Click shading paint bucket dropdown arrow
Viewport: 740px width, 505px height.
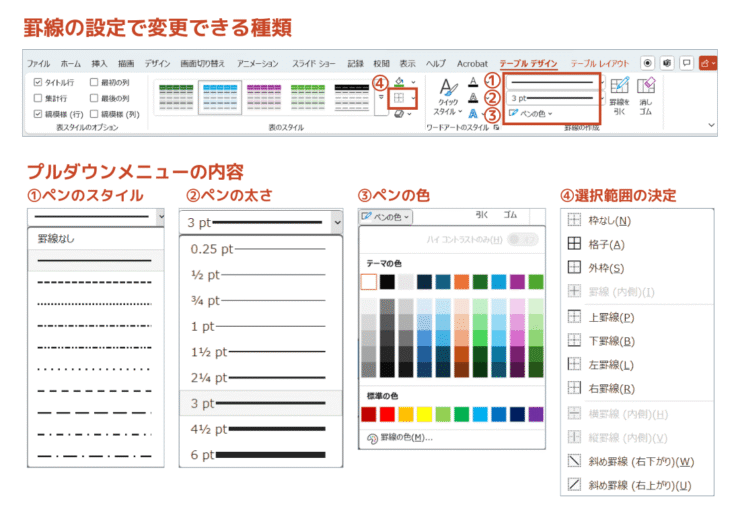click(413, 82)
